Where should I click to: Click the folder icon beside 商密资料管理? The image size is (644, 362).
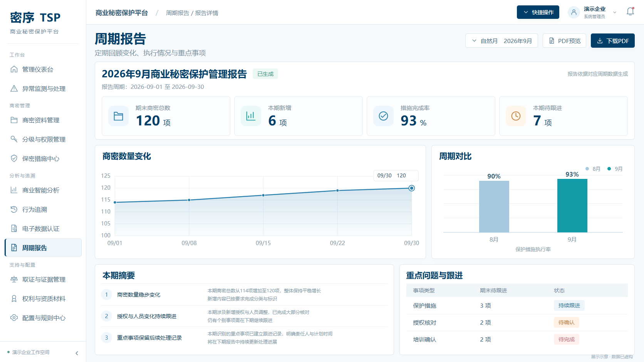[14, 120]
